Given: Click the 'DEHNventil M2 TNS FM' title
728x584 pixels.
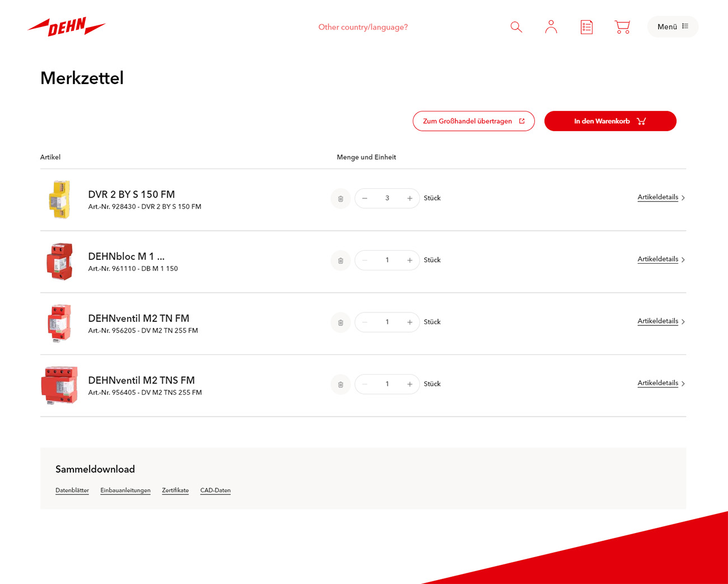Looking at the screenshot, I should point(142,380).
